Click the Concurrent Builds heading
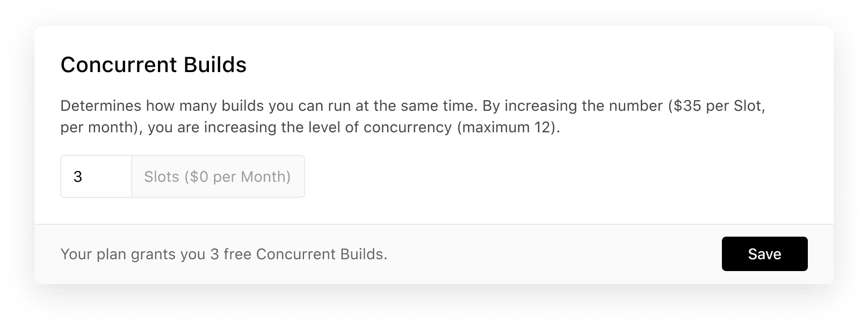 [154, 65]
